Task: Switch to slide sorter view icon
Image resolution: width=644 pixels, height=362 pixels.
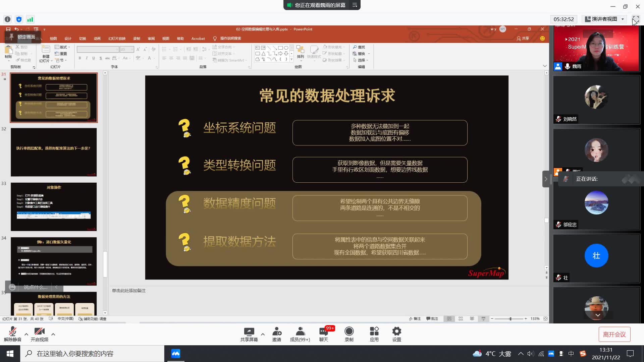Action: click(461, 319)
